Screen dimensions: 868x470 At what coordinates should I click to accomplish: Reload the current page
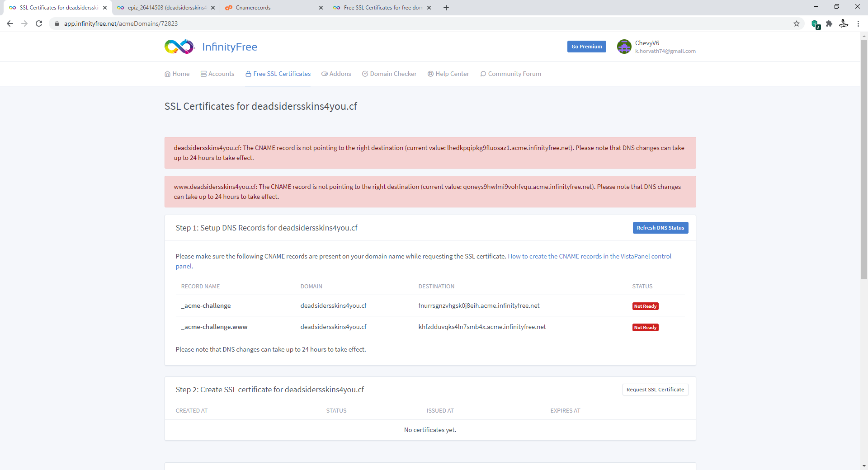click(39, 23)
